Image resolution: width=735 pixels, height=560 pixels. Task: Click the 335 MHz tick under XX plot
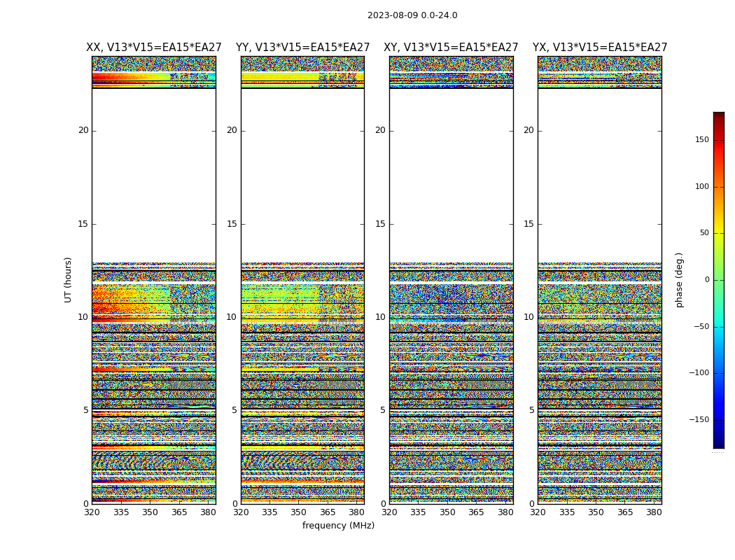coord(121,512)
